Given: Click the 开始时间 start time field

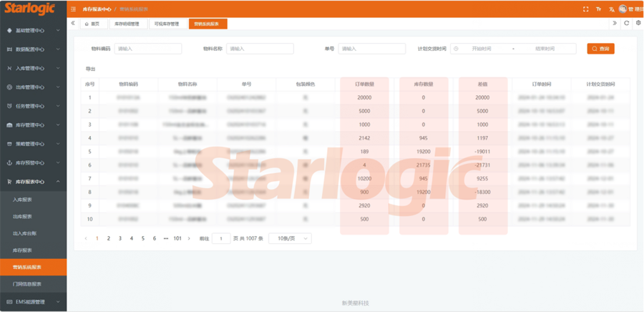Looking at the screenshot, I should 482,49.
